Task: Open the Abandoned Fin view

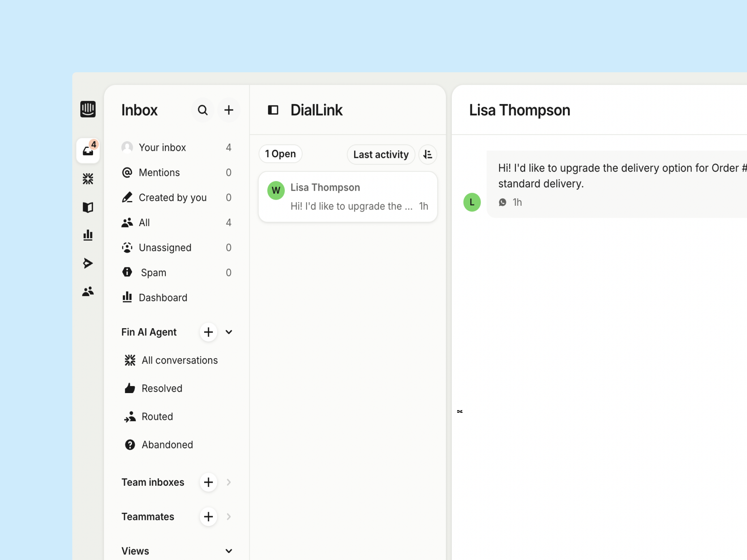Action: click(177, 445)
